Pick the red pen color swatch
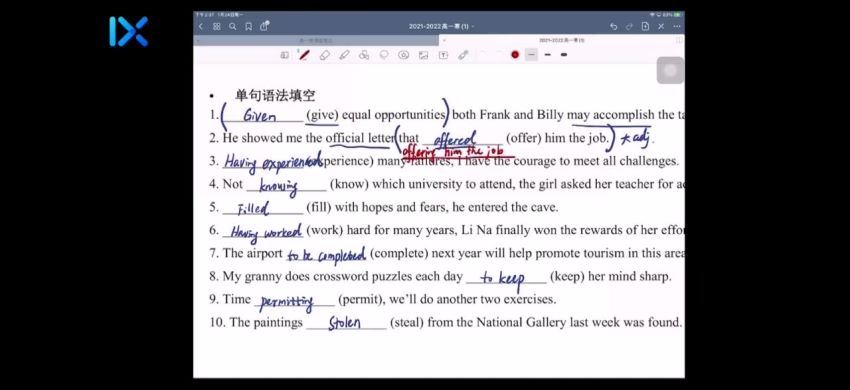Viewport: 850px width, 390px height. click(515, 55)
